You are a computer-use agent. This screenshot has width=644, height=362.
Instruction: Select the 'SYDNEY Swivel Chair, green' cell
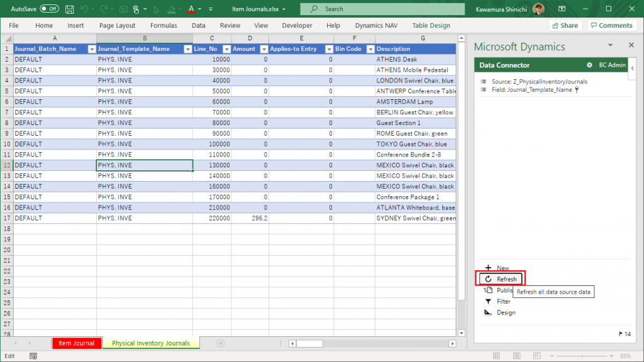coord(415,218)
